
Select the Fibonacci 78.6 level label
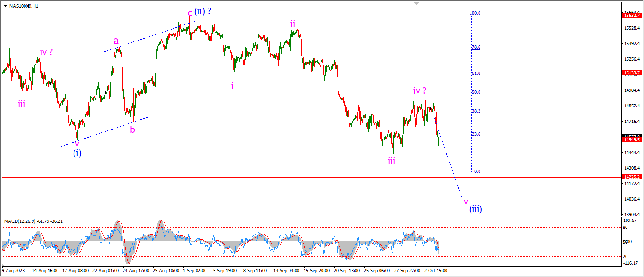pos(476,47)
